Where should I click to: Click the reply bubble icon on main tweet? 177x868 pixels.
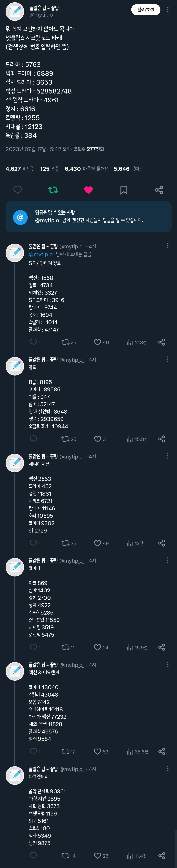[18, 190]
